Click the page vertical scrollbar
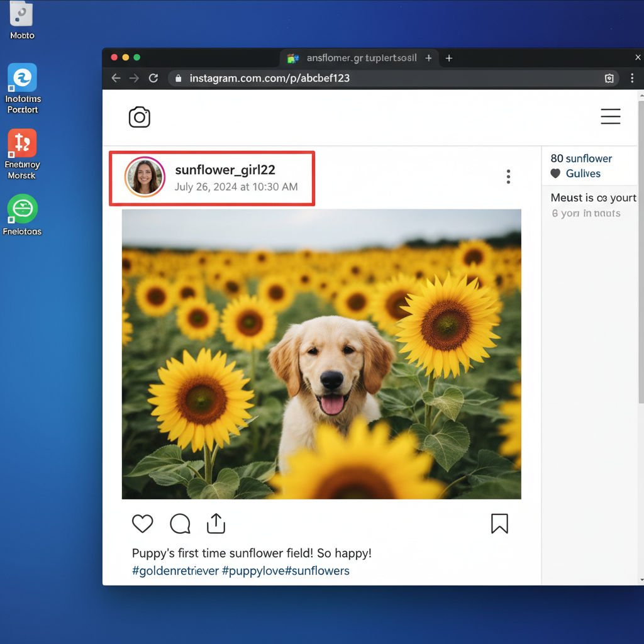Screen dimensions: 644x644 (x=641, y=252)
